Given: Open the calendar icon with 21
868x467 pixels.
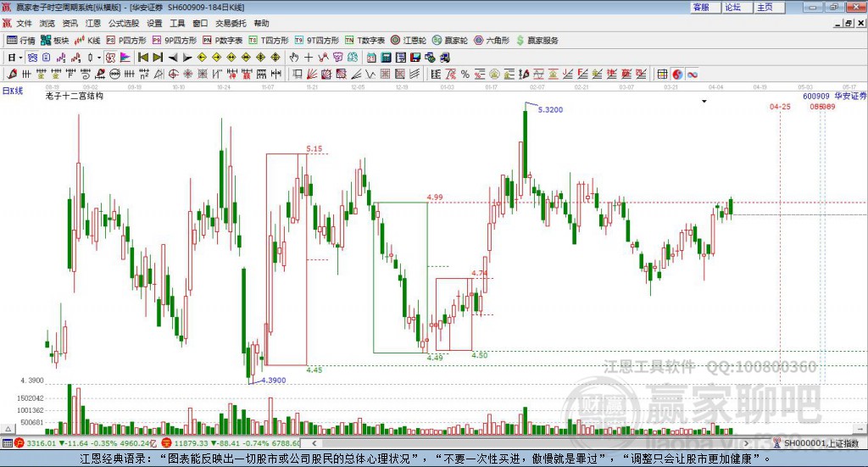Looking at the screenshot, I should click(x=371, y=58).
